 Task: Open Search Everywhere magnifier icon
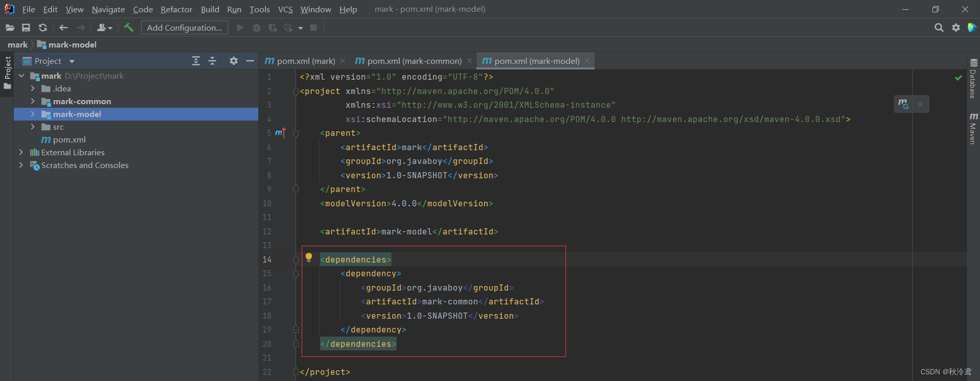pyautogui.click(x=939, y=28)
